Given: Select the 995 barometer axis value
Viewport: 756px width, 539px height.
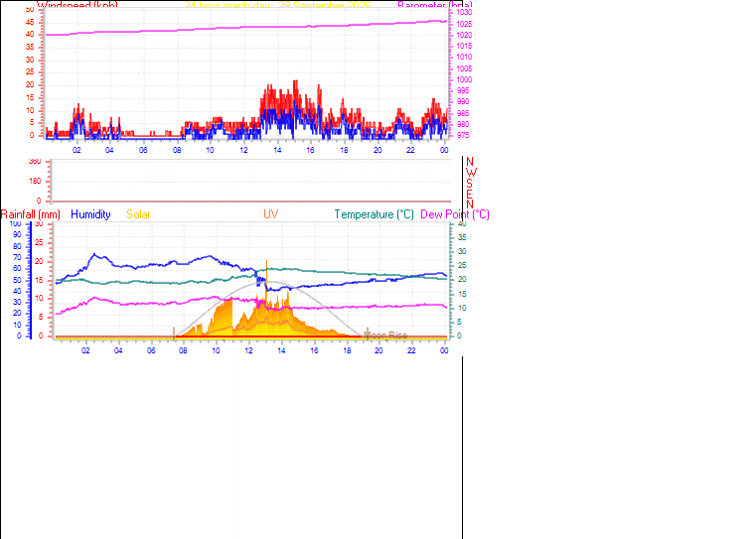Looking at the screenshot, I should click(x=462, y=91).
